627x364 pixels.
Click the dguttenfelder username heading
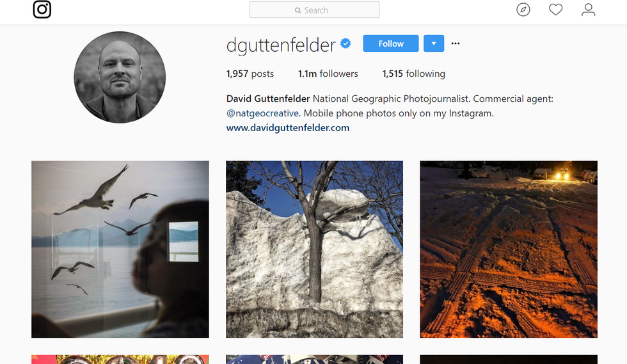pos(281,44)
